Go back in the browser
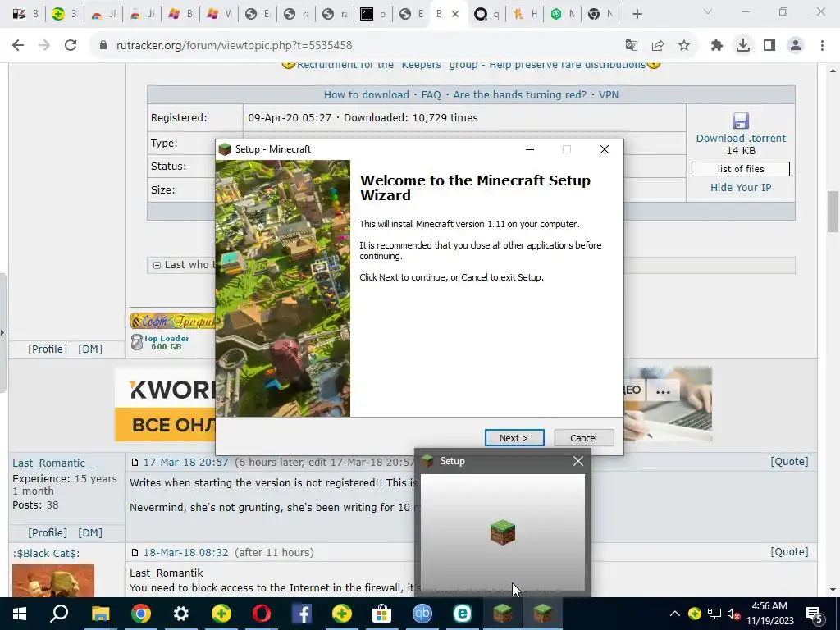 click(x=18, y=46)
